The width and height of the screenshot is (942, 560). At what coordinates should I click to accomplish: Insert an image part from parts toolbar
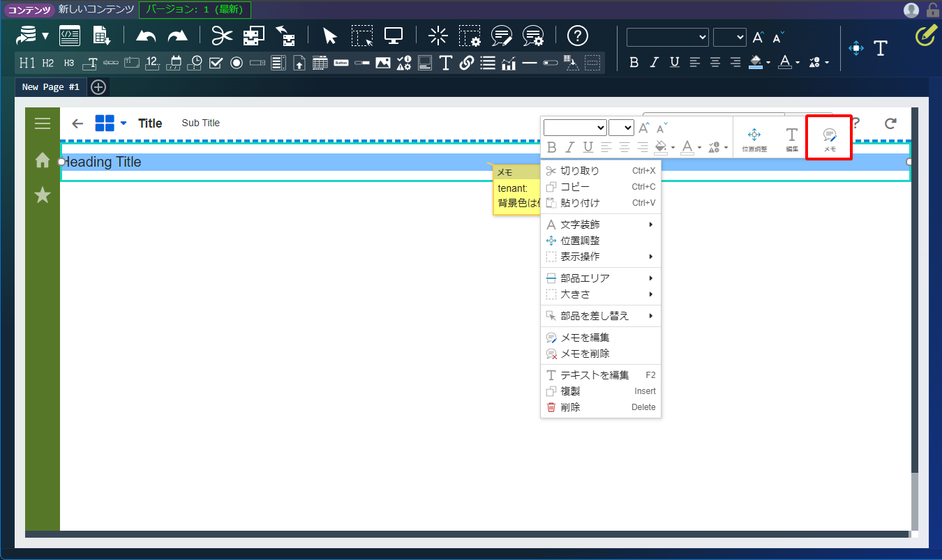pyautogui.click(x=382, y=63)
